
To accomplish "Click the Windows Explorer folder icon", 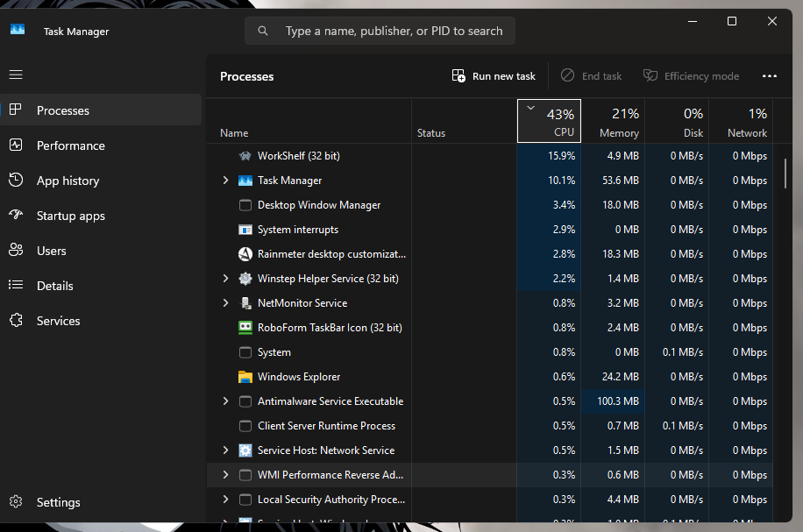I will [x=245, y=377].
